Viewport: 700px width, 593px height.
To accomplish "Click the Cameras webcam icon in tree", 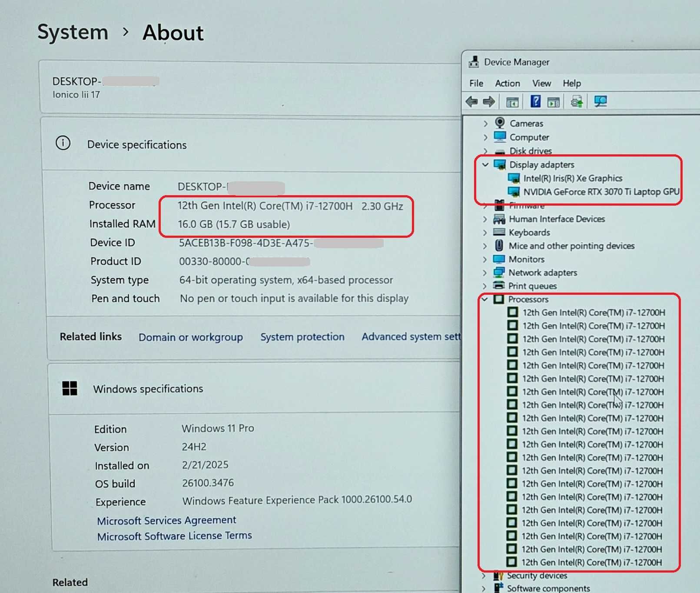I will [x=500, y=123].
